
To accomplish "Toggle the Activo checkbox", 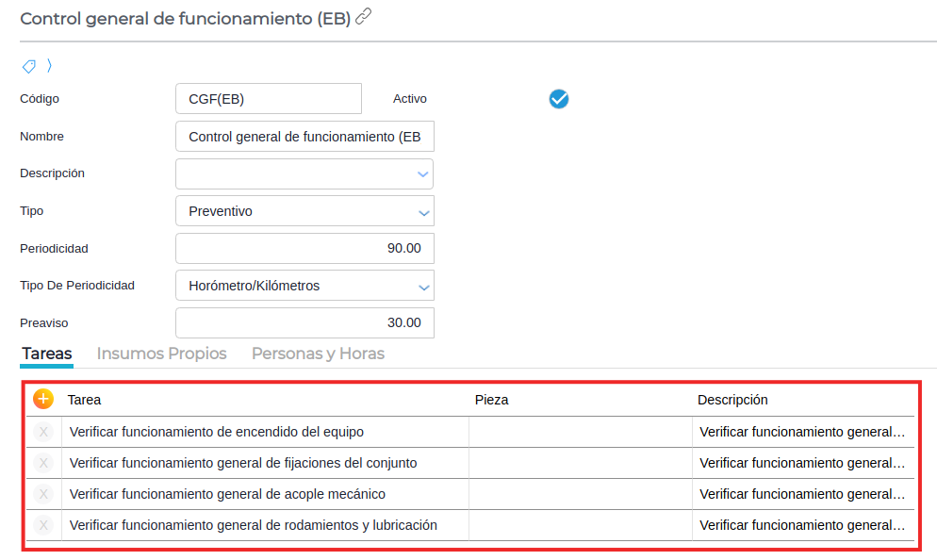I will (559, 99).
